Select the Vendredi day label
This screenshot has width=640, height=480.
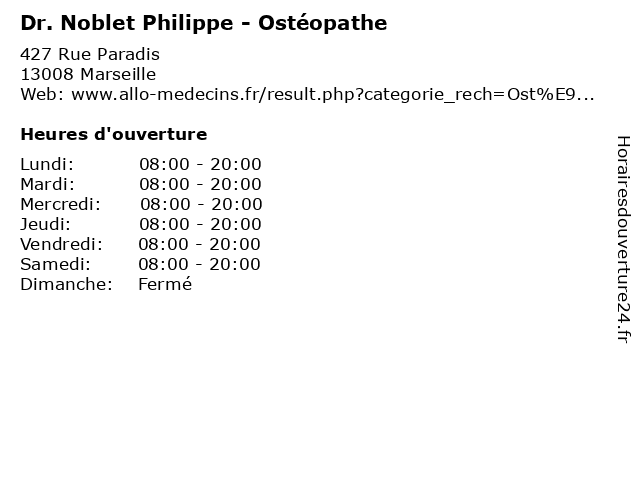point(61,244)
